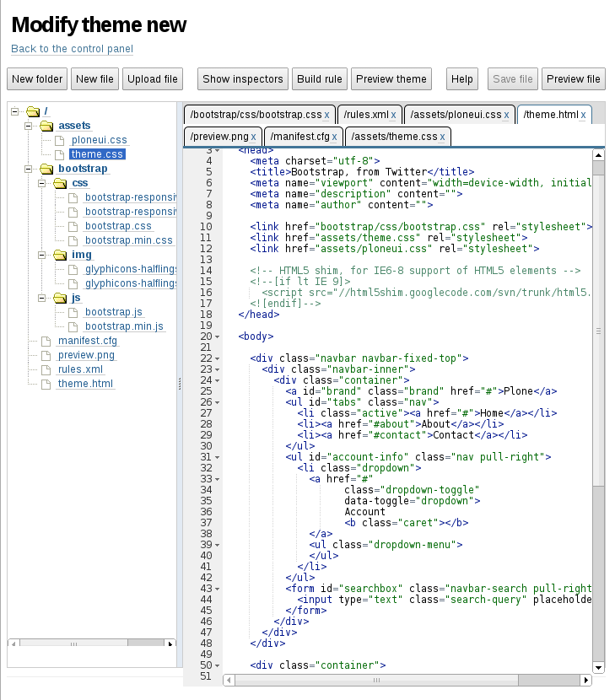The height and width of the screenshot is (700, 615).
Task: Click the New file button
Action: [x=94, y=79]
